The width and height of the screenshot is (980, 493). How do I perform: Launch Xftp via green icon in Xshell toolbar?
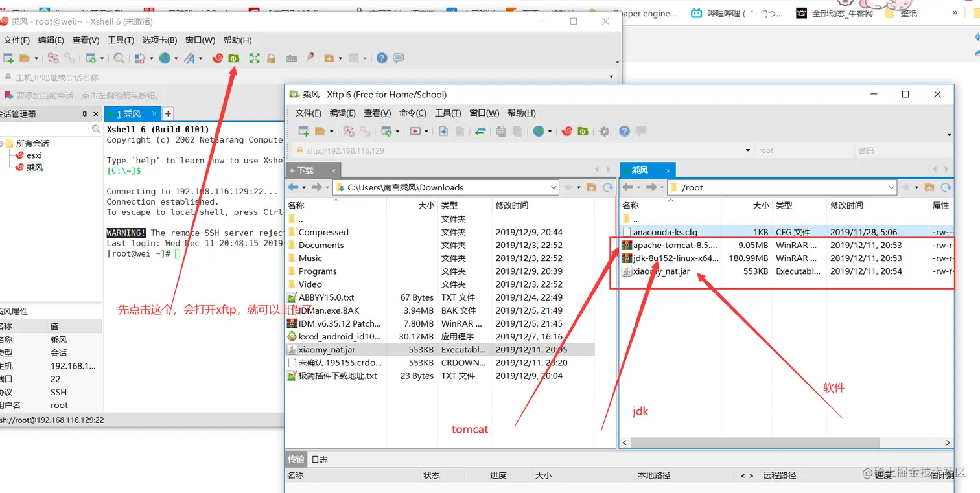[x=234, y=58]
